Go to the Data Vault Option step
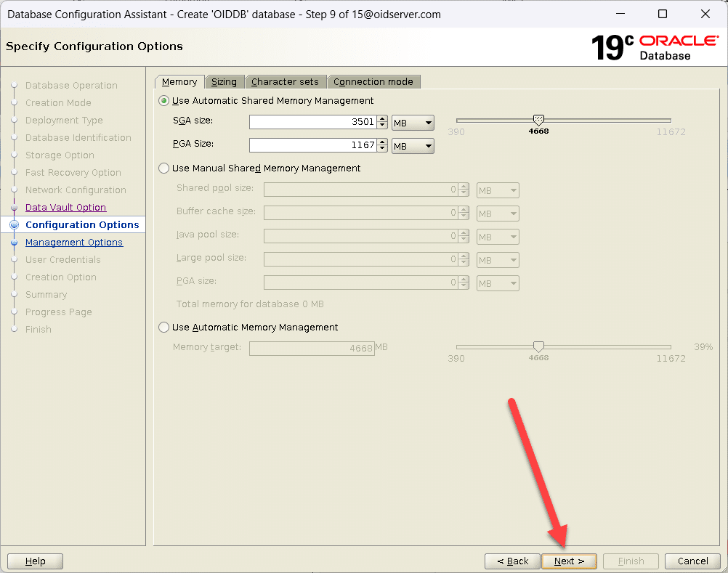 coord(65,208)
